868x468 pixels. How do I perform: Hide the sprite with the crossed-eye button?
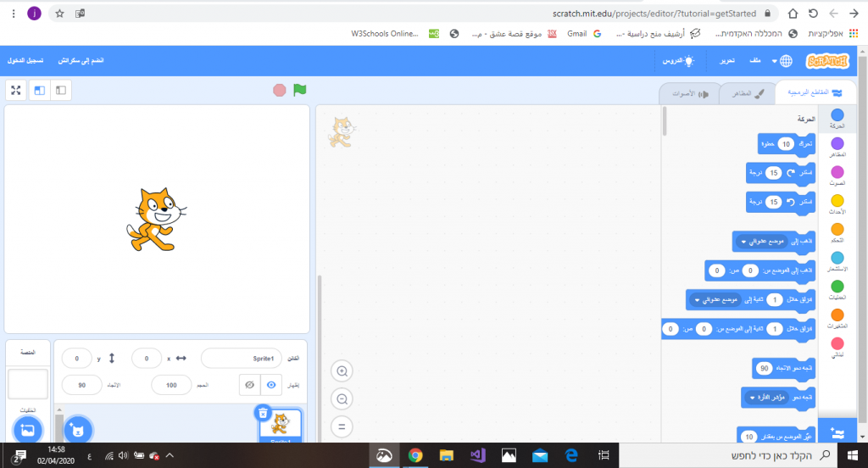click(250, 385)
